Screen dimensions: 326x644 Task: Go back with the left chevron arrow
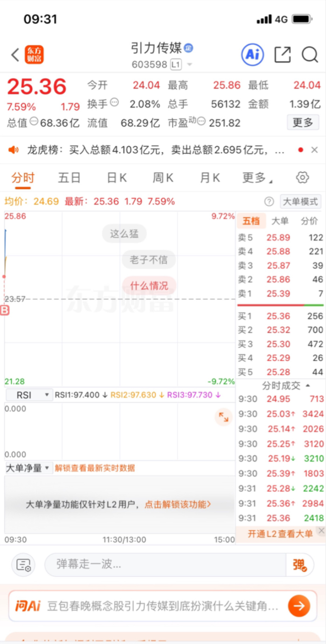pyautogui.click(x=15, y=55)
